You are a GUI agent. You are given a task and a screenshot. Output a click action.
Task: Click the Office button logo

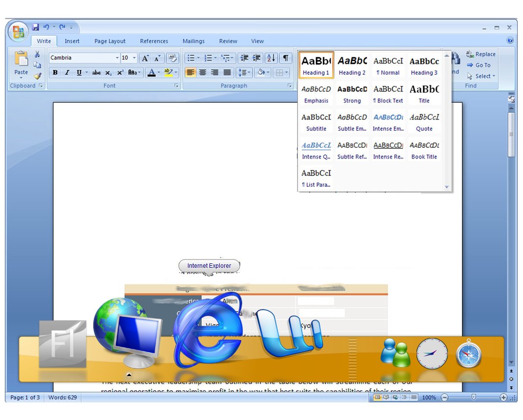(x=18, y=31)
